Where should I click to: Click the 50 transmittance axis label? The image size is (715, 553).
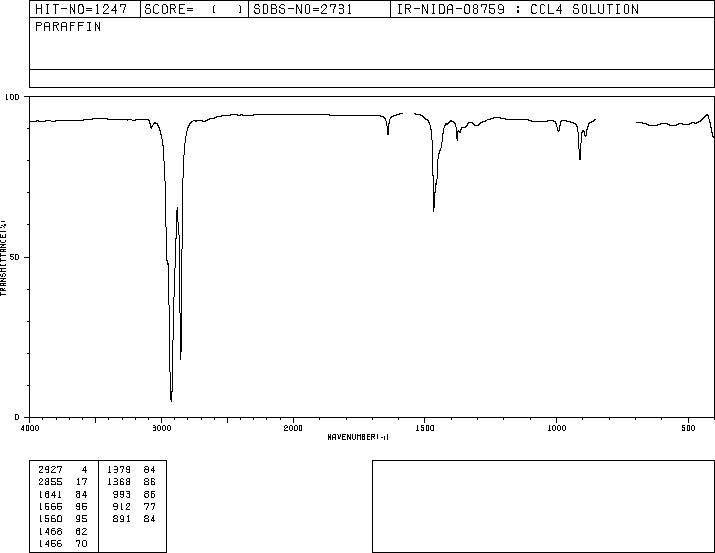tap(15, 257)
